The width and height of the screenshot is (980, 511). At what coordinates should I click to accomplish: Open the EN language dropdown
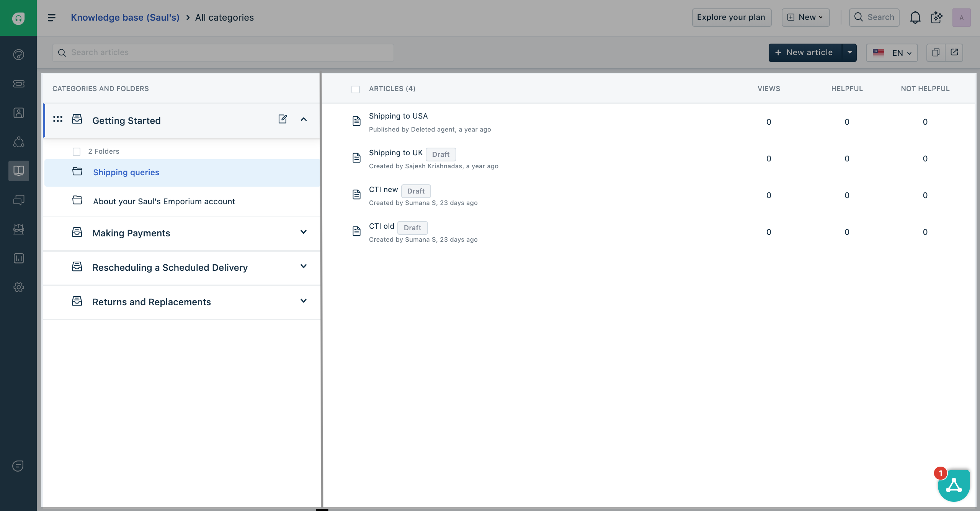[x=892, y=53]
